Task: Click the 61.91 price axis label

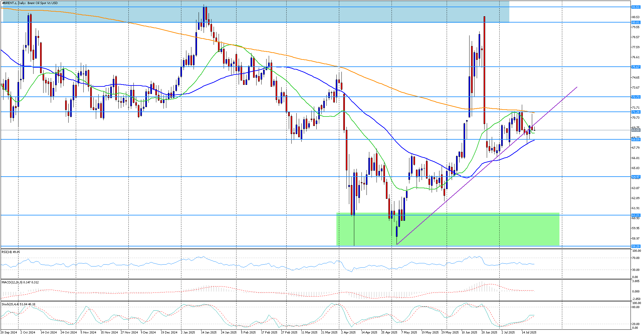Action: [636, 208]
